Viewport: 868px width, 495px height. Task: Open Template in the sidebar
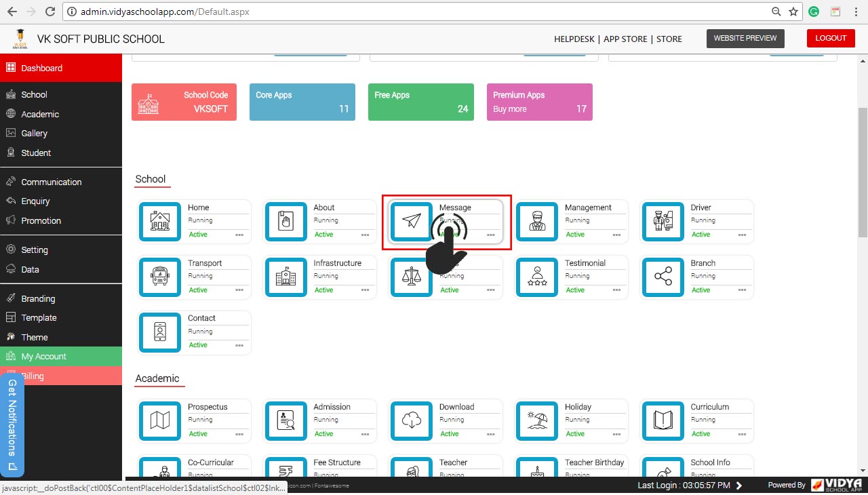[x=61, y=317]
